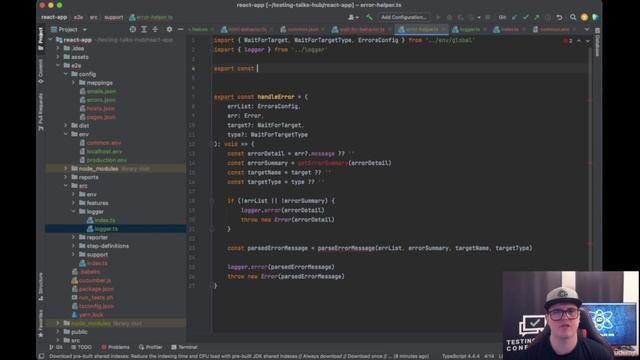Image resolution: width=640 pixels, height=360 pixels.
Task: Click the Expand All icon in Project panel
Action: 144,29
